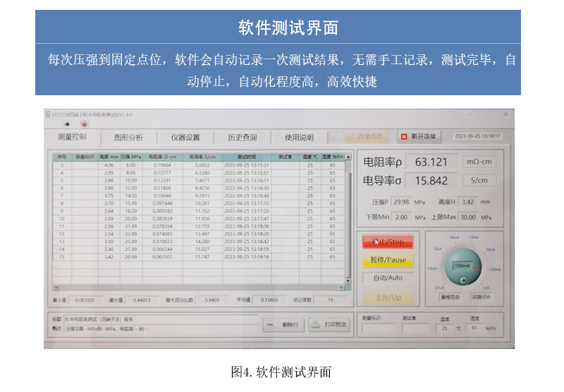The image size is (564, 392).
Task: Click the 上限Max pressure input field
Action: pyautogui.click(x=467, y=217)
